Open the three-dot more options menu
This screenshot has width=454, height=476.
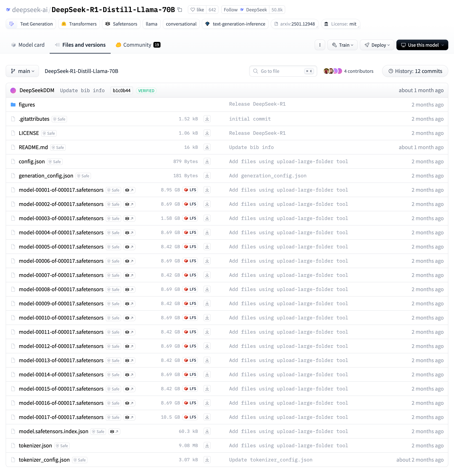(x=320, y=45)
